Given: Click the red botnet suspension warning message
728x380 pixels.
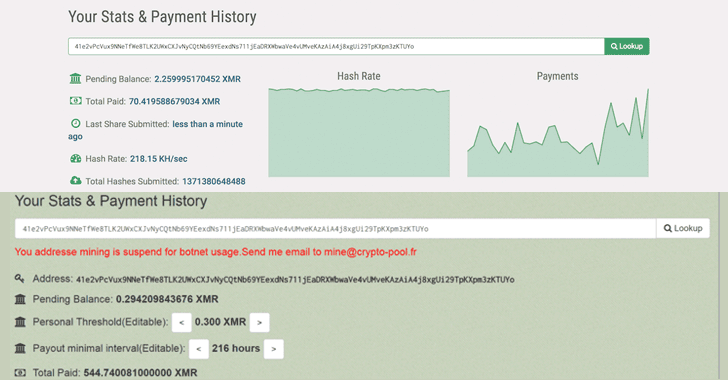Looking at the screenshot, I should (x=215, y=252).
